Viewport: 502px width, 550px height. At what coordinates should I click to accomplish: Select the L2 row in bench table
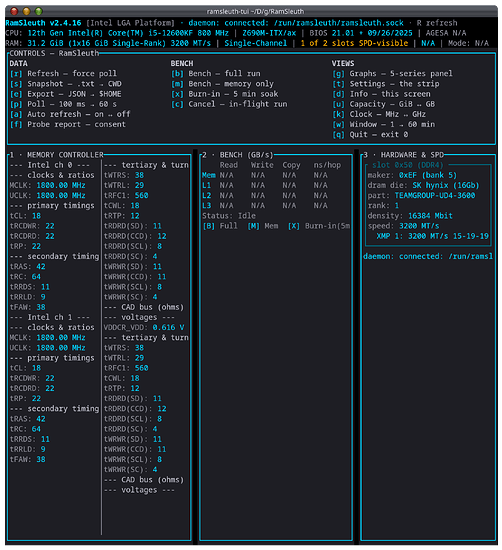tap(265, 196)
